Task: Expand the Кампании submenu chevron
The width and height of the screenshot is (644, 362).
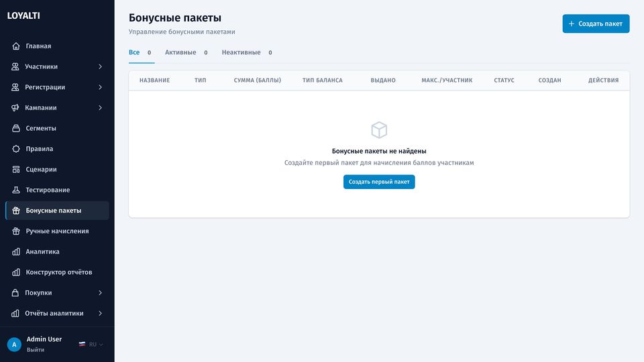Action: coord(100,107)
